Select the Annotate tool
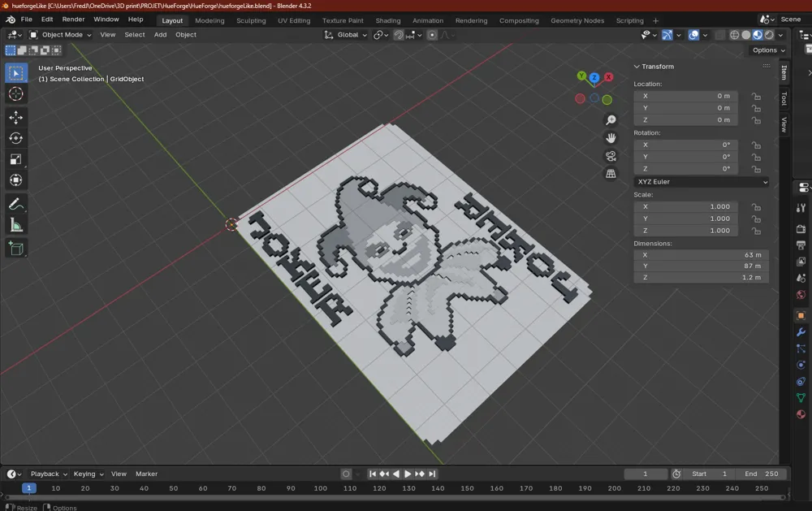This screenshot has width=812, height=511. [x=16, y=203]
